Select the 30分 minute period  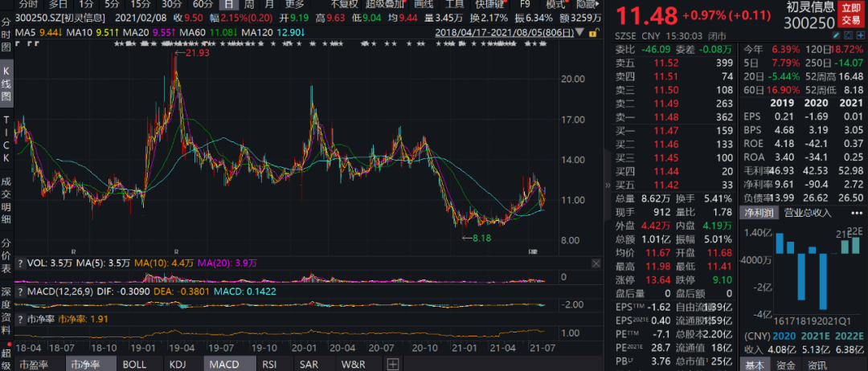tap(172, 5)
